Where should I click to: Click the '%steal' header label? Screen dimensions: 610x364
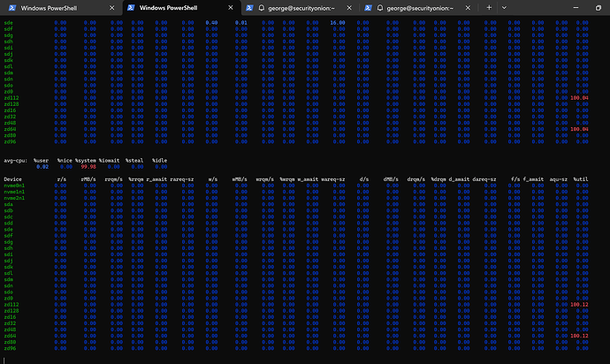134,161
